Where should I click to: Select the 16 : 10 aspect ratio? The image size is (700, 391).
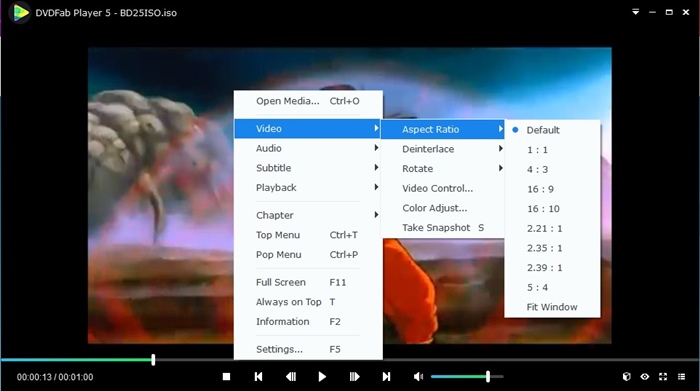click(x=552, y=208)
